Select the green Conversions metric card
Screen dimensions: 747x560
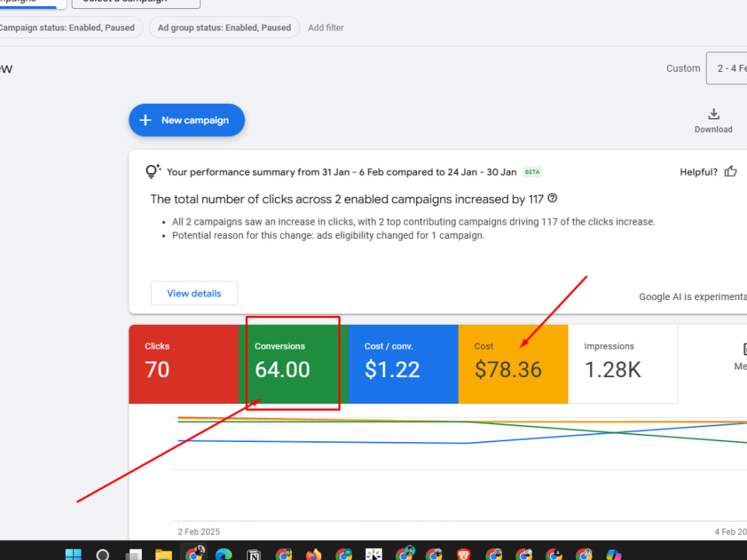pyautogui.click(x=294, y=364)
